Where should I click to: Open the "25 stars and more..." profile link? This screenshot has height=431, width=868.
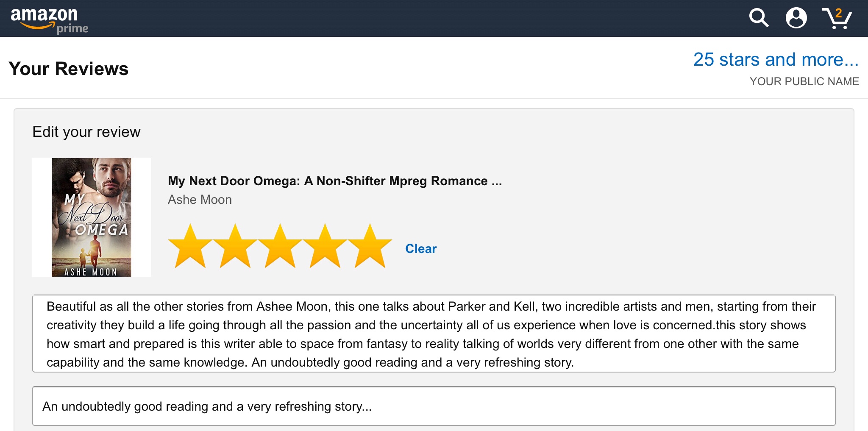[x=776, y=60]
